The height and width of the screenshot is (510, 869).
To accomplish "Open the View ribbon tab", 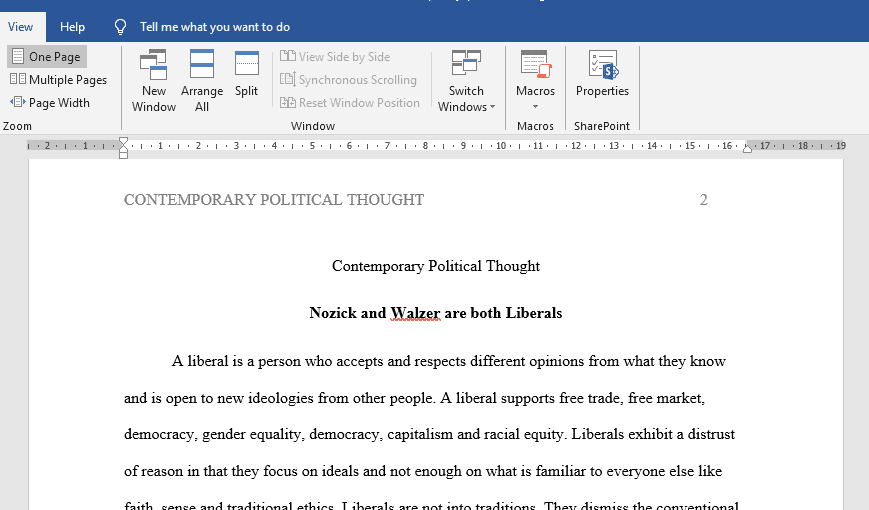I will [21, 27].
